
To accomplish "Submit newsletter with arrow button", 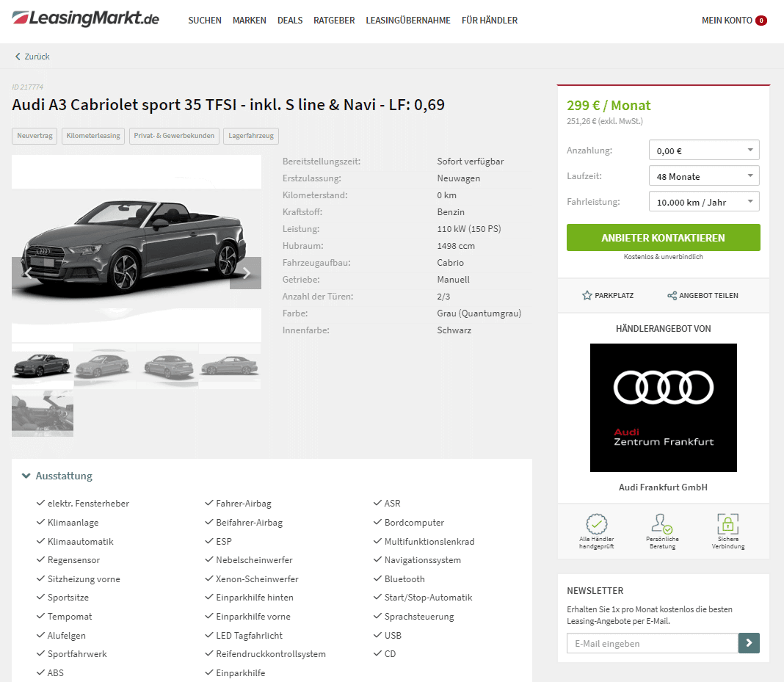I will coord(749,644).
